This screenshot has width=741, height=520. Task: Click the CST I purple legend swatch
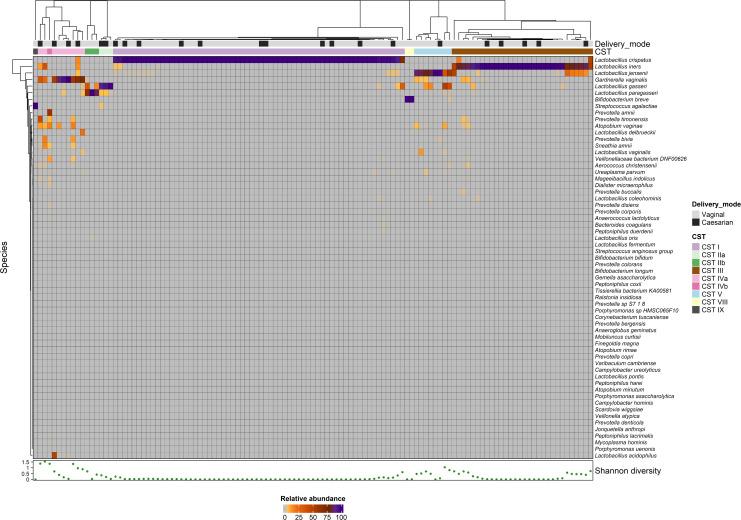point(696,247)
